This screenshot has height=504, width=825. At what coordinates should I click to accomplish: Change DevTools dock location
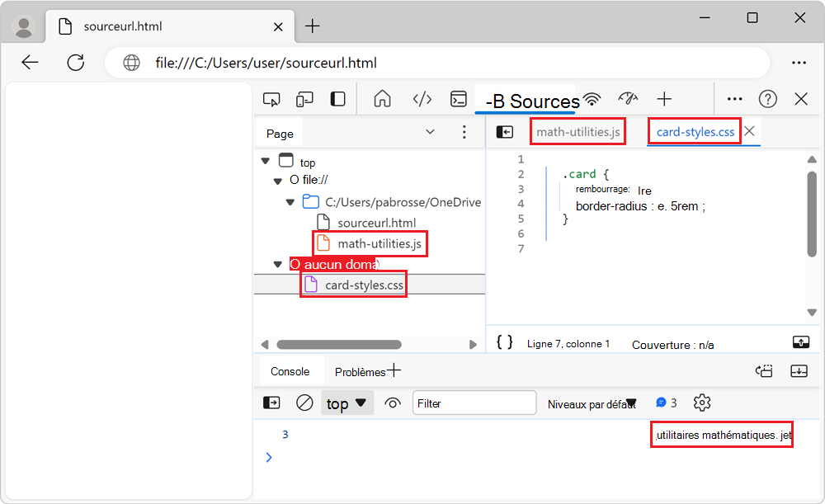point(337,98)
